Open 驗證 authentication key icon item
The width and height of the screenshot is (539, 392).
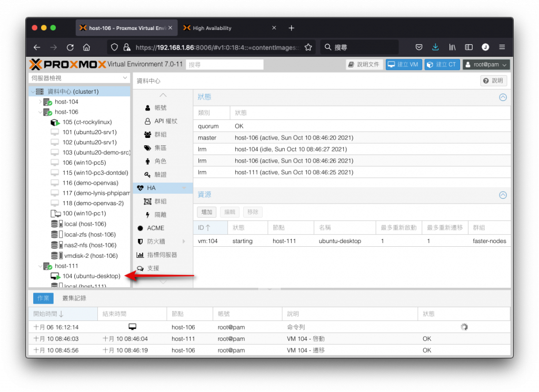(x=147, y=175)
